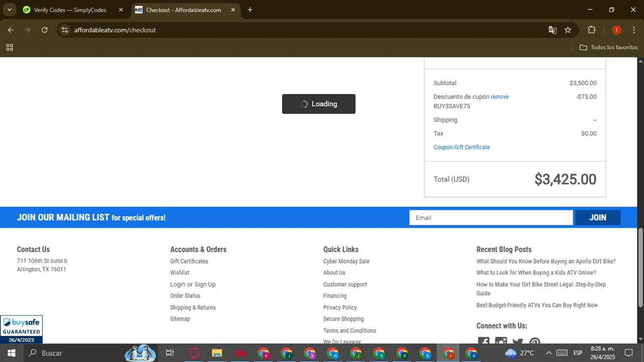Open the notification center icon

click(629, 353)
